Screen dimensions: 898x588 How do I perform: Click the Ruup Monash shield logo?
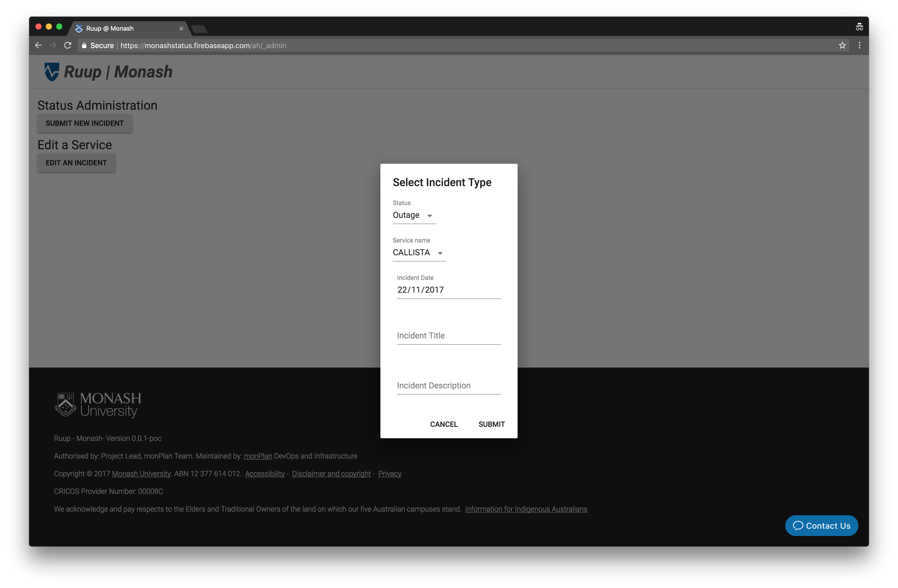coord(52,71)
